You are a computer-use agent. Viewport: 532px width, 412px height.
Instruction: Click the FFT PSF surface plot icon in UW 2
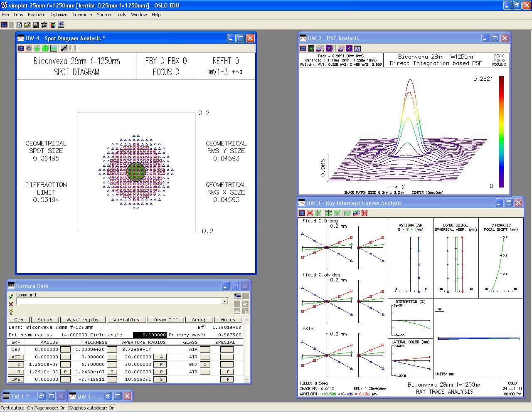[x=320, y=49]
